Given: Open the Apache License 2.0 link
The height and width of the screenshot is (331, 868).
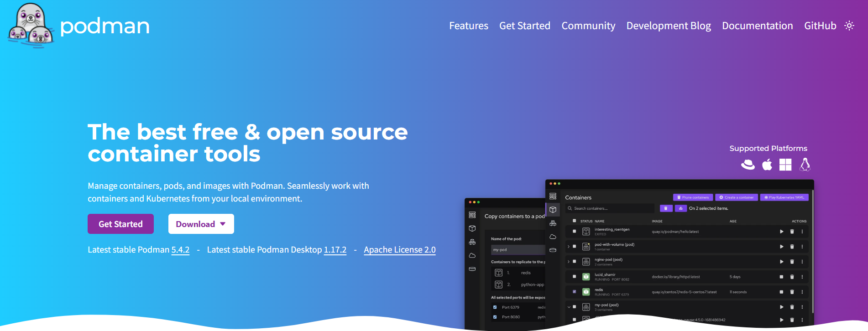Looking at the screenshot, I should [x=399, y=250].
